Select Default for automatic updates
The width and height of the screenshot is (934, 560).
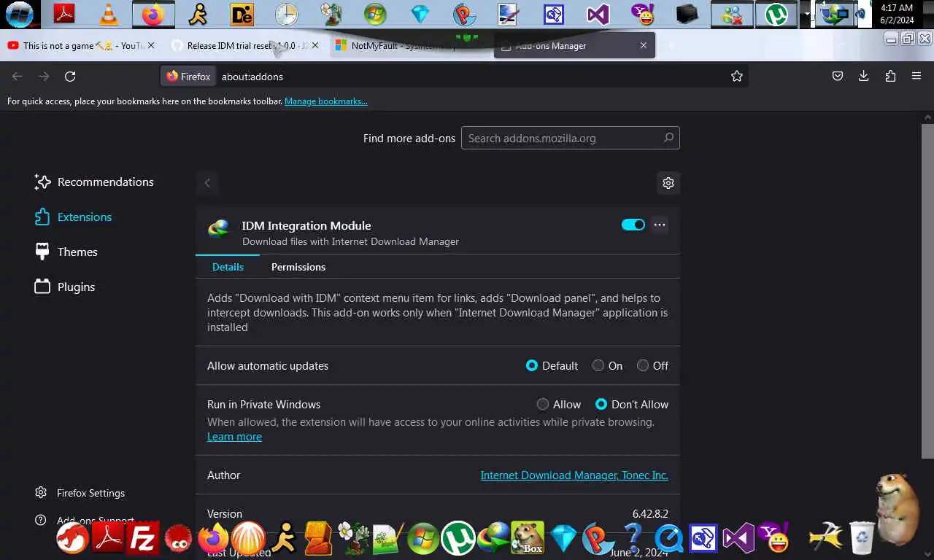[x=532, y=366]
